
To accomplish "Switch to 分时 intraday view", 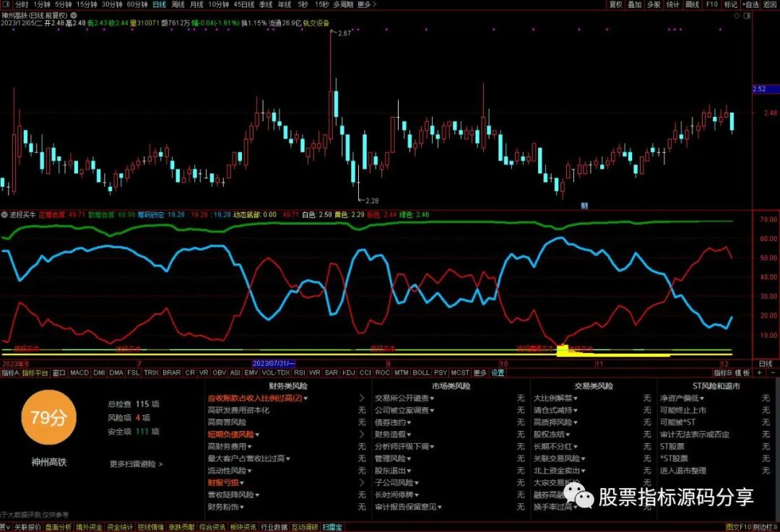I will [x=22, y=4].
